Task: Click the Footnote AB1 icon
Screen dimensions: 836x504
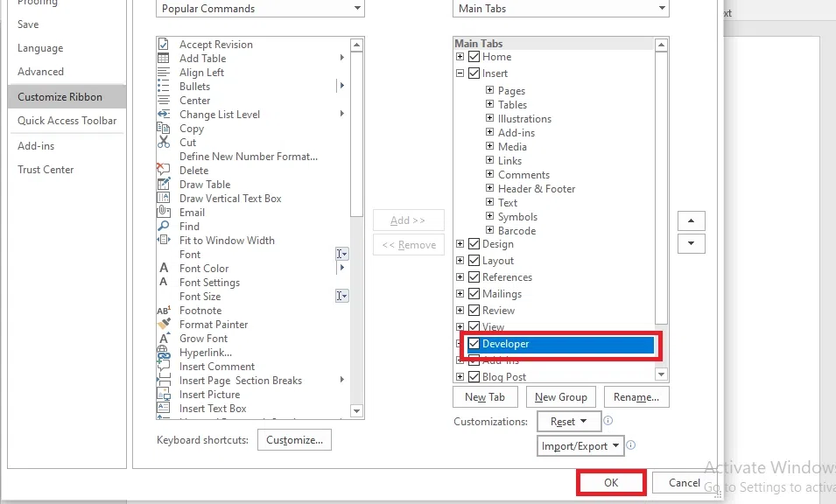Action: click(164, 310)
